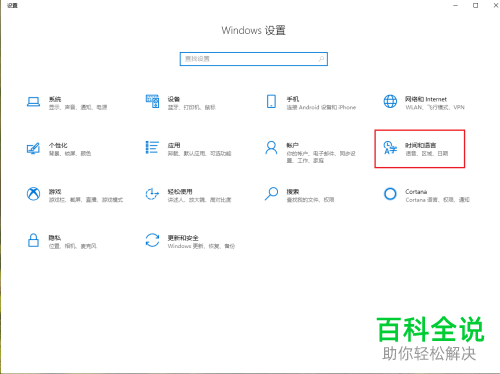Focus the 查找设置 search field
The height and width of the screenshot is (374, 500).
point(254,59)
